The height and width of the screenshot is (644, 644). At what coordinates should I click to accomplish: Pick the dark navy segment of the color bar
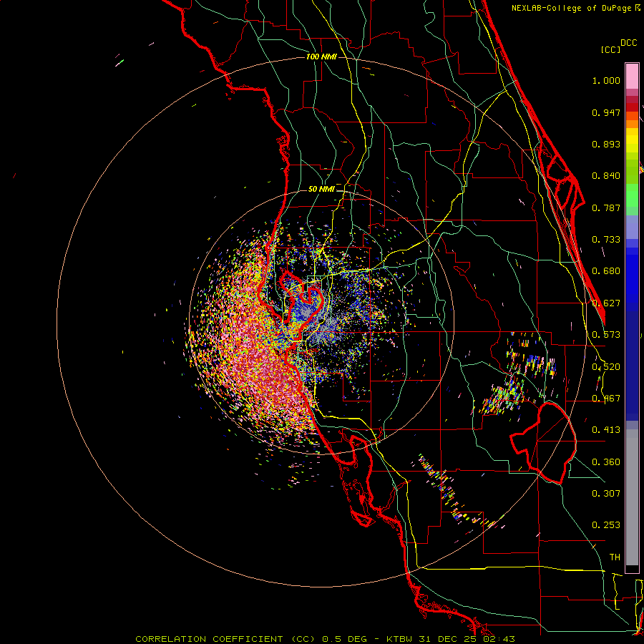(x=632, y=366)
